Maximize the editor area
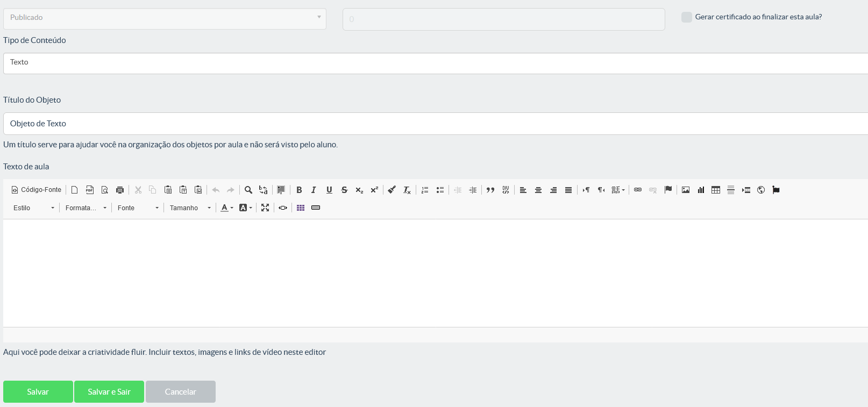The height and width of the screenshot is (407, 868). (x=265, y=208)
